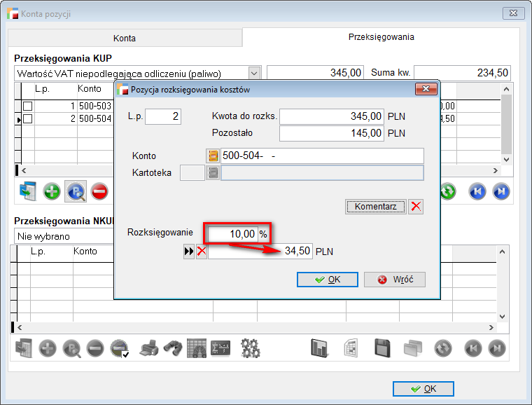Click the red X beside Komentarz
Viewport: 532px width, 405px height.
click(x=416, y=207)
